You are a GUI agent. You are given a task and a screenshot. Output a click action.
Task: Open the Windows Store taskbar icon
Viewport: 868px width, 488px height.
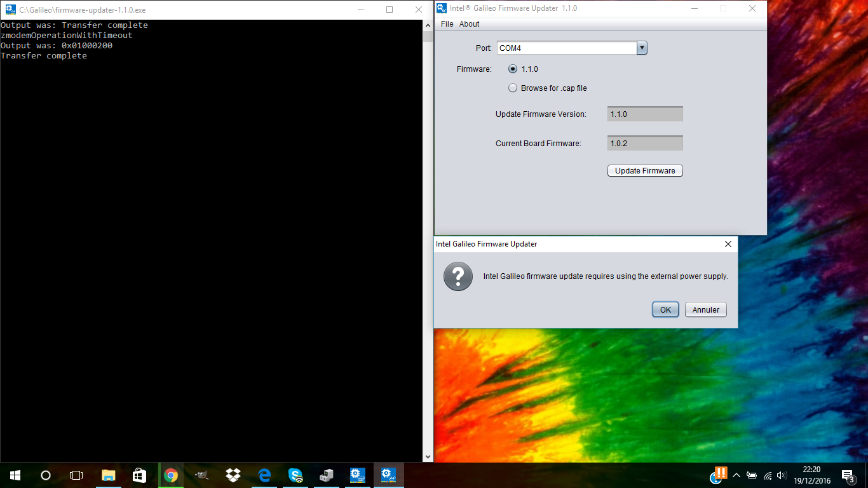[139, 475]
